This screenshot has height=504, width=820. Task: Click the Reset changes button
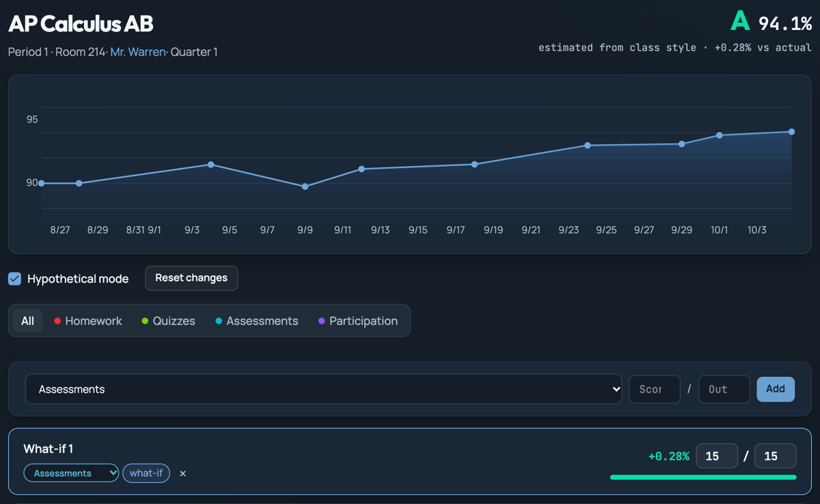[x=191, y=279]
